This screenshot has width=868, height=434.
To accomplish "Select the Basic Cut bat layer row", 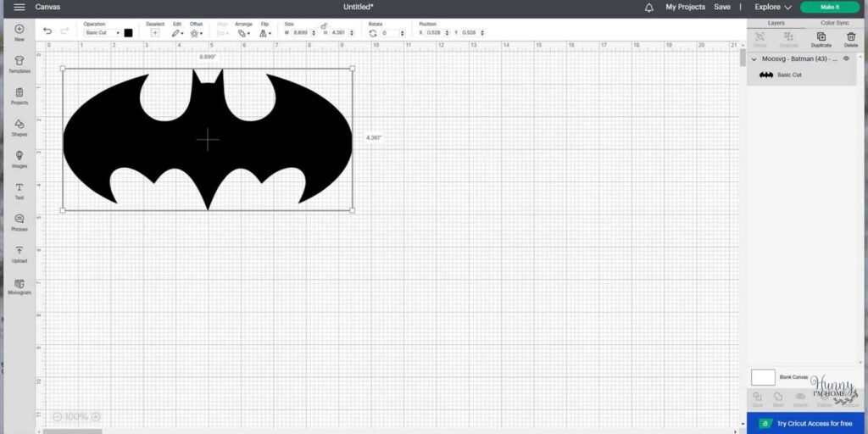I will tap(802, 75).
